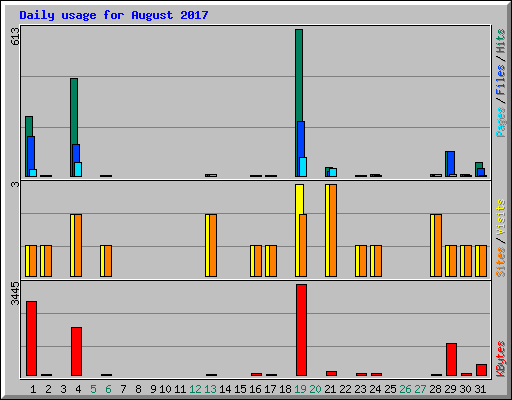
Task: Click the green day label "27"
Action: [x=420, y=389]
